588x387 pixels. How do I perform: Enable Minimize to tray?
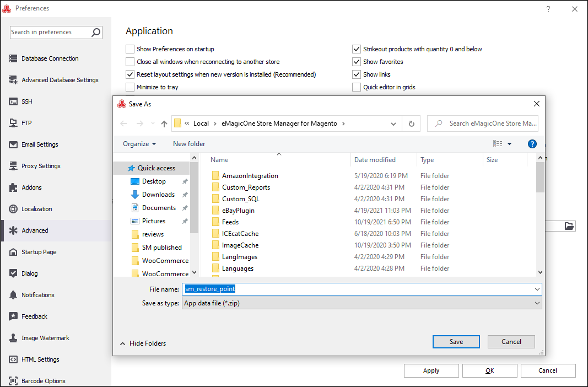click(130, 87)
